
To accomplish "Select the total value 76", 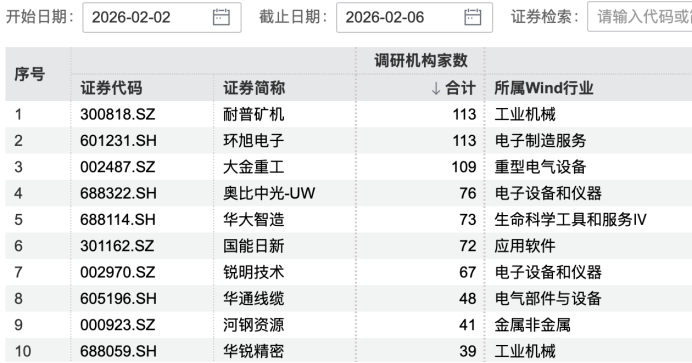I will pos(468,193).
